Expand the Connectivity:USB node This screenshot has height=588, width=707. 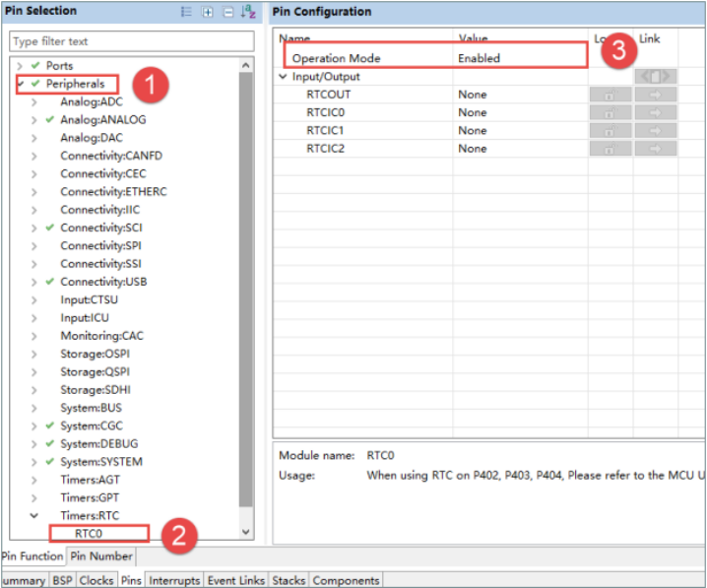pos(34,283)
